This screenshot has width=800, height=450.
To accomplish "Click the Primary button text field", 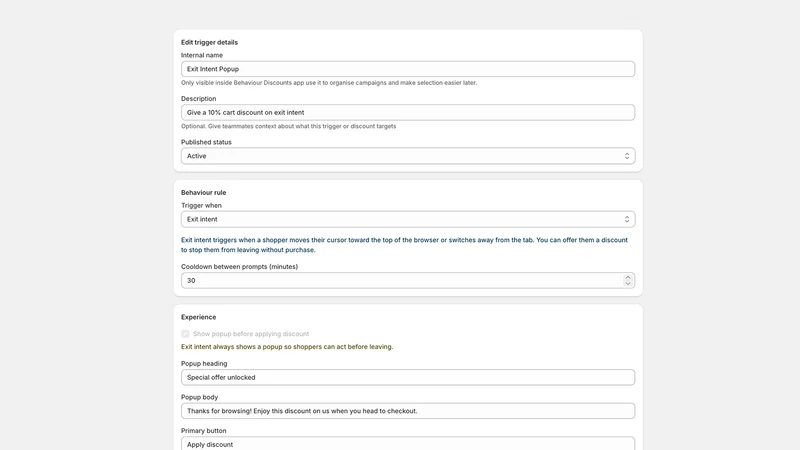I will click(408, 443).
